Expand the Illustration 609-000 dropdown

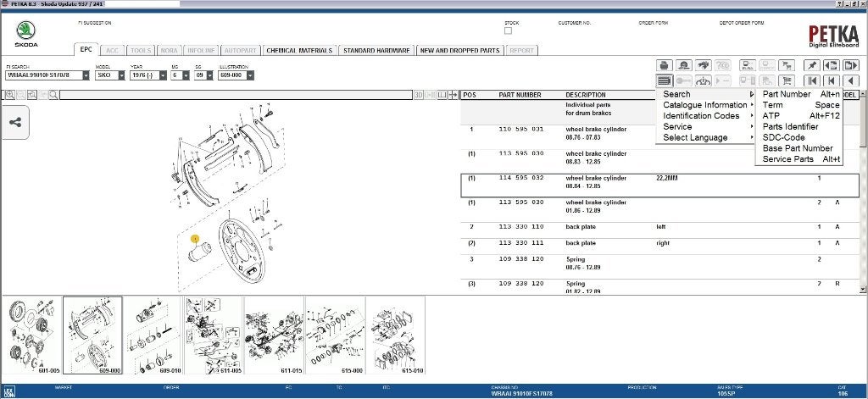250,75
